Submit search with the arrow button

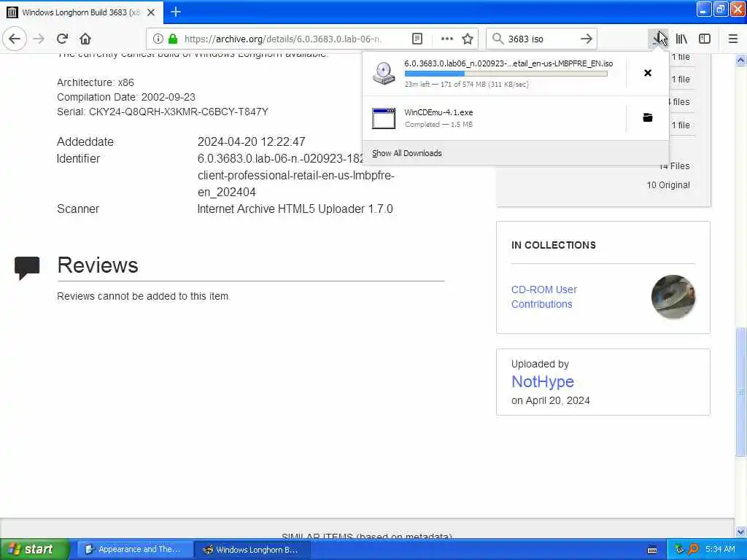click(x=587, y=39)
